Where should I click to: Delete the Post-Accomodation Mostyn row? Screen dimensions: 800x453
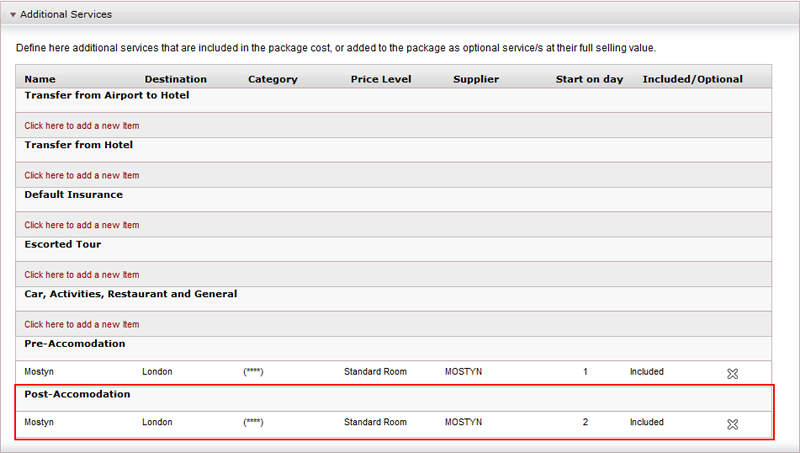pos(732,424)
